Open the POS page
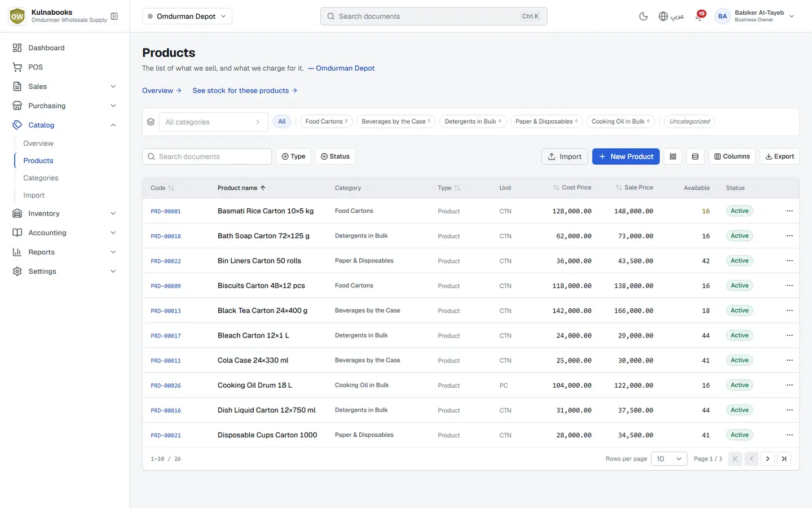812x508 pixels. click(65, 67)
